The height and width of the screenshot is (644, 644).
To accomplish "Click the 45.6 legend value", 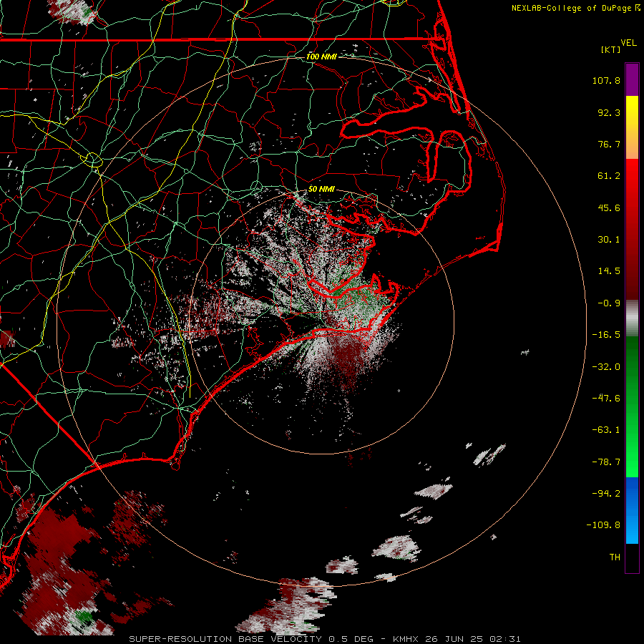I will (609, 208).
